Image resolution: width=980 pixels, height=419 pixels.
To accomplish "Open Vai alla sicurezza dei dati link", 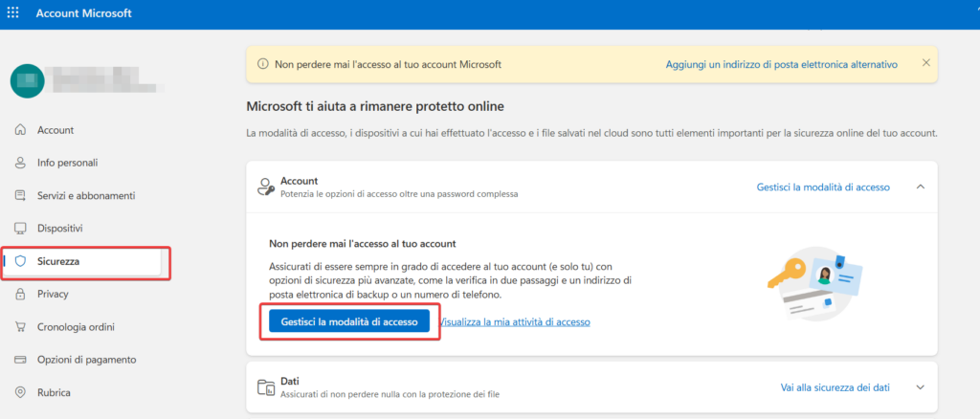I will pyautogui.click(x=835, y=387).
